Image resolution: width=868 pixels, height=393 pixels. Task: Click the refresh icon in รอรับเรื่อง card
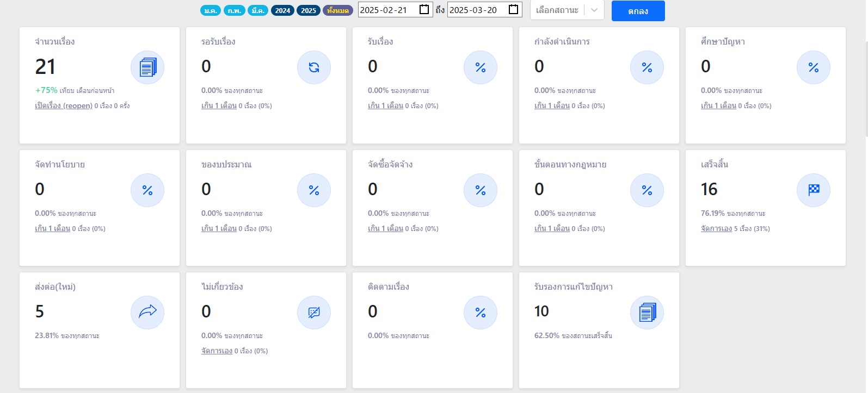[314, 67]
